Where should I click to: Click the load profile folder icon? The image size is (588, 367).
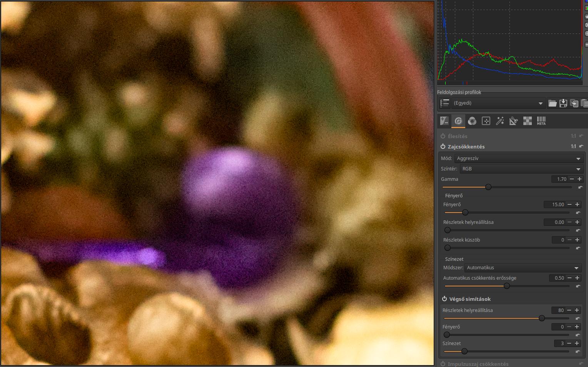[x=553, y=103]
